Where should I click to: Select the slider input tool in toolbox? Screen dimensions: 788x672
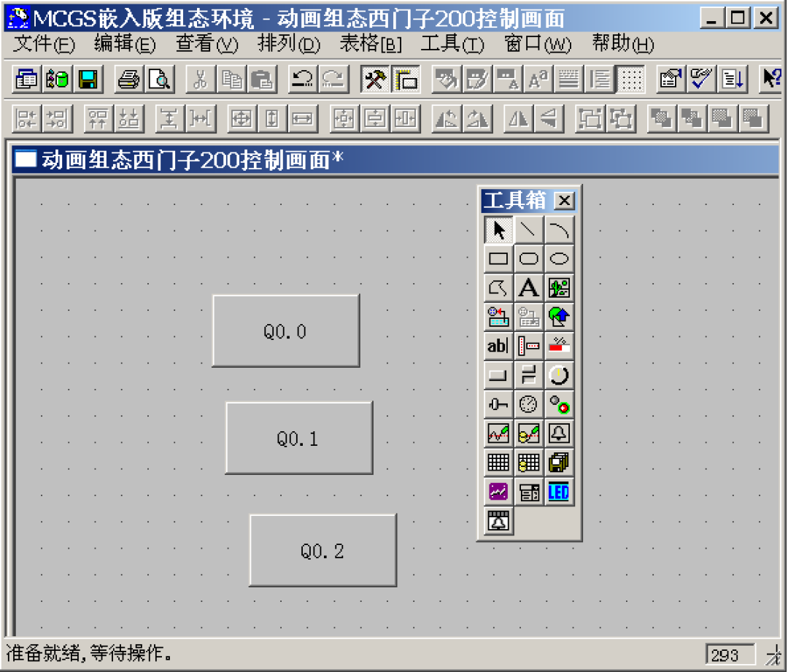click(x=498, y=404)
